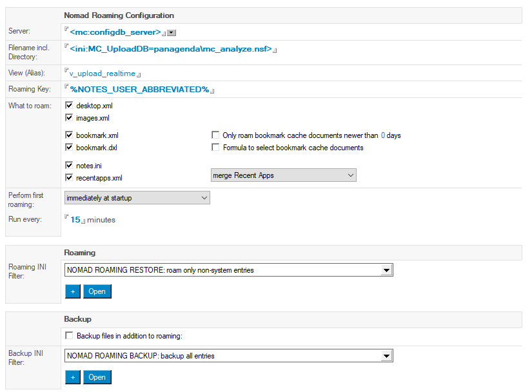Uncheck the bookmark.dxl checkbox
The width and height of the screenshot is (532, 392).
coord(70,148)
